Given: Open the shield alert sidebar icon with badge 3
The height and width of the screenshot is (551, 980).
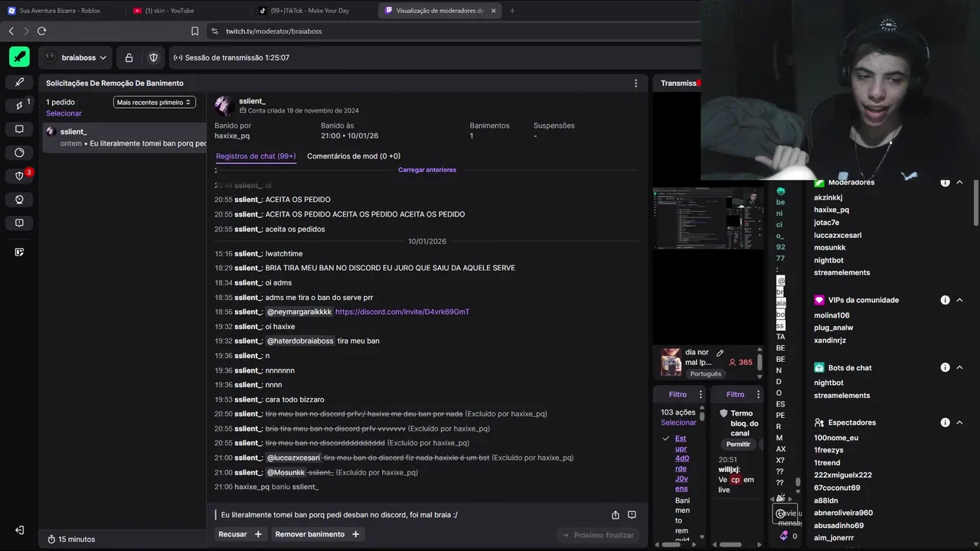Looking at the screenshot, I should tap(20, 176).
